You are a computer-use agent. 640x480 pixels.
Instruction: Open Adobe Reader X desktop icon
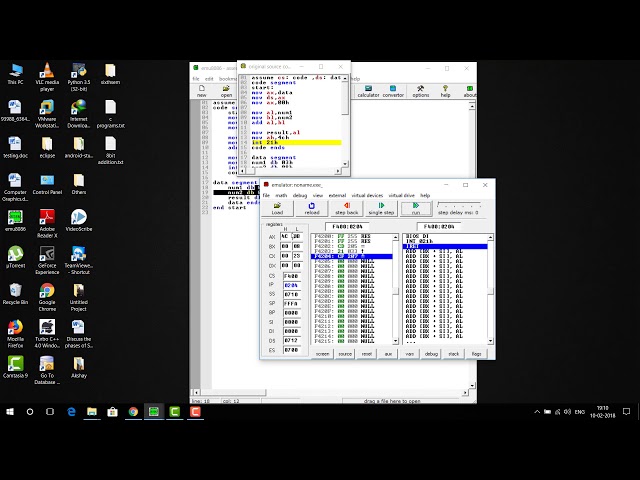[47, 223]
